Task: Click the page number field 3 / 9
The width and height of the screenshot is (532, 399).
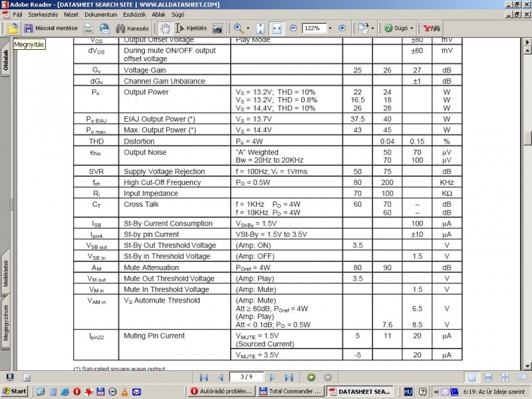Action: click(246, 377)
